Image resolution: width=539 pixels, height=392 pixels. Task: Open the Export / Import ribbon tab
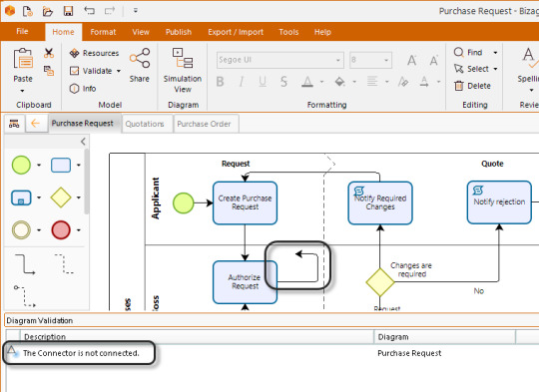[x=236, y=32]
